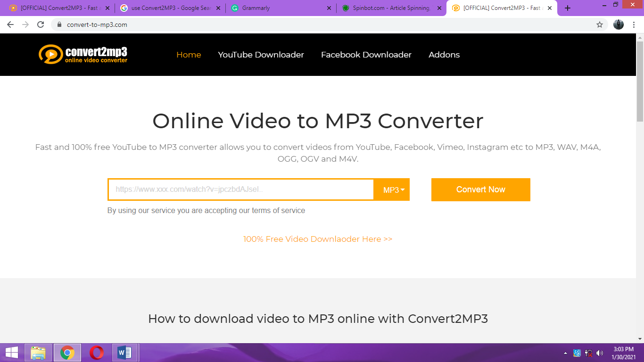Click the How to download video heading
Screen dimensions: 644x362
pos(318,319)
